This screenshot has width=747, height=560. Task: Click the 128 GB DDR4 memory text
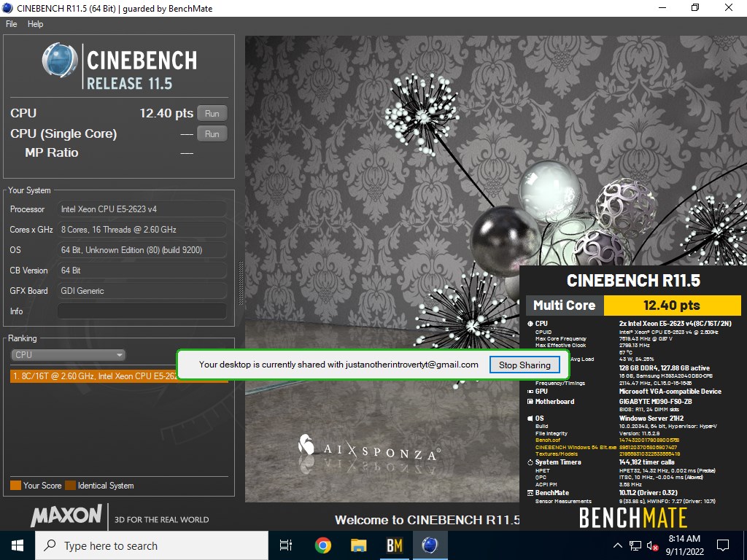664,368
